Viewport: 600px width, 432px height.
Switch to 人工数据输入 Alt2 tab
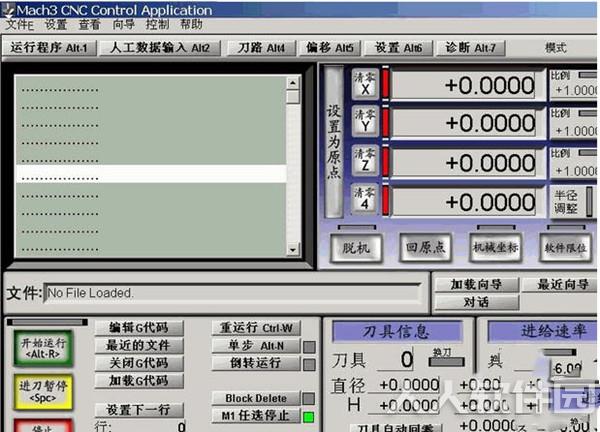coord(160,48)
